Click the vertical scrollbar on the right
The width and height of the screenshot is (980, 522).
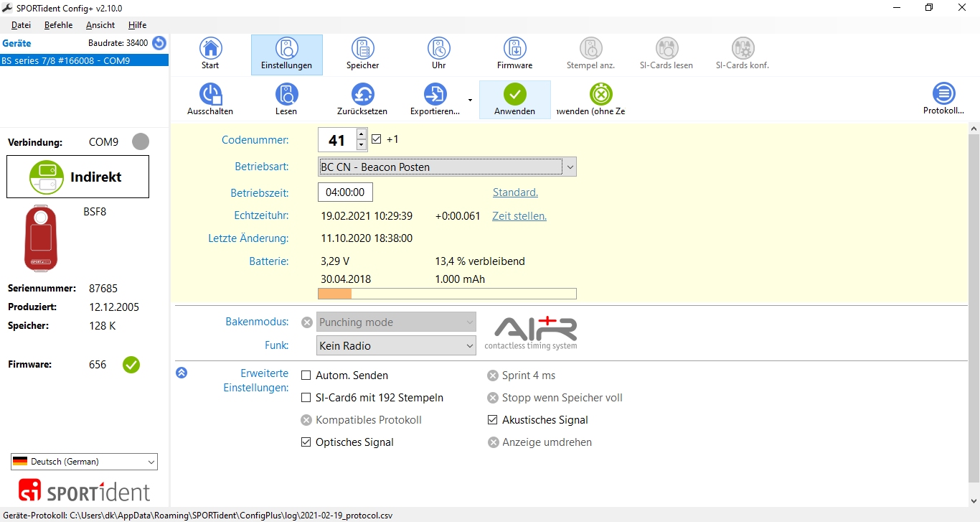click(974, 309)
